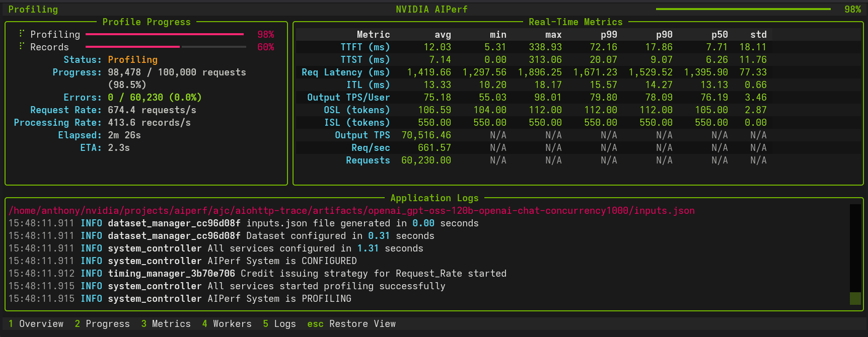Click the Requests avg value 60,230.00
This screenshot has width=868, height=337.
426,160
